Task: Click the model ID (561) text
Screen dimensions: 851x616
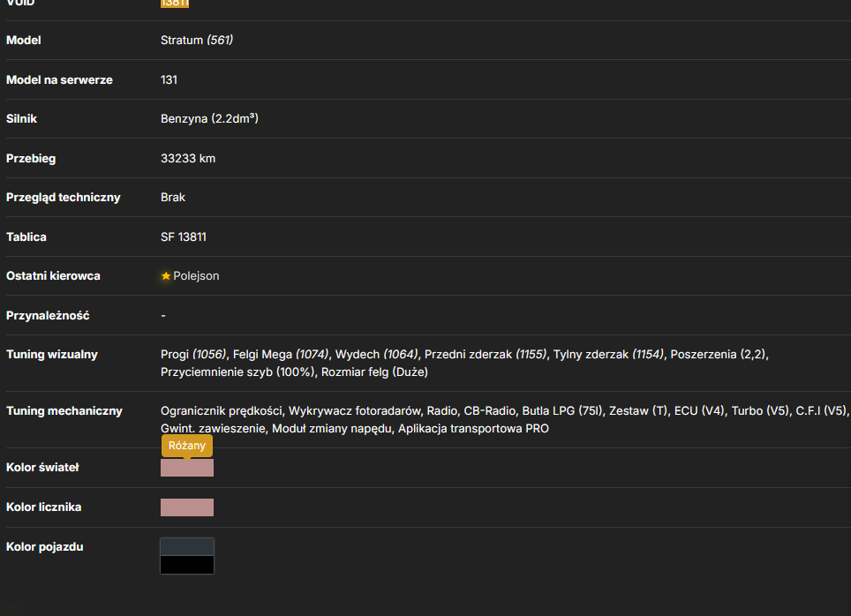Action: pyautogui.click(x=220, y=41)
